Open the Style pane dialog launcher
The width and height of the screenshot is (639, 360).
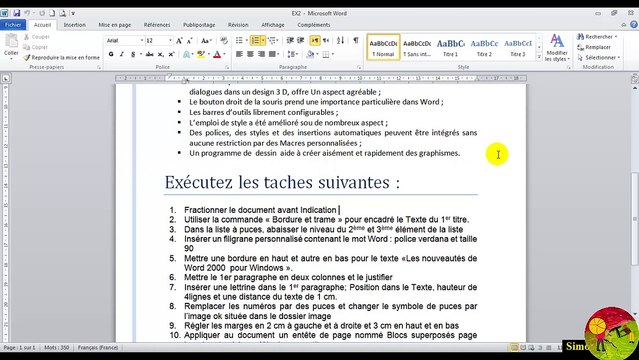coord(568,67)
